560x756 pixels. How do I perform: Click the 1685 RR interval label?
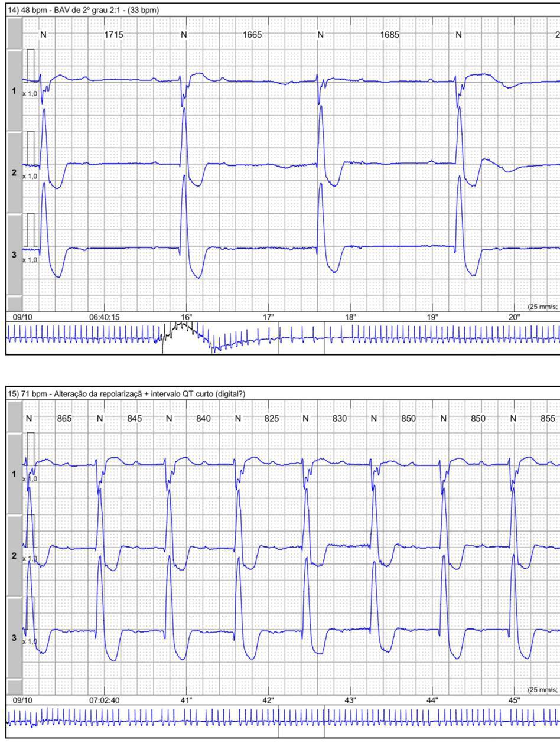389,35
